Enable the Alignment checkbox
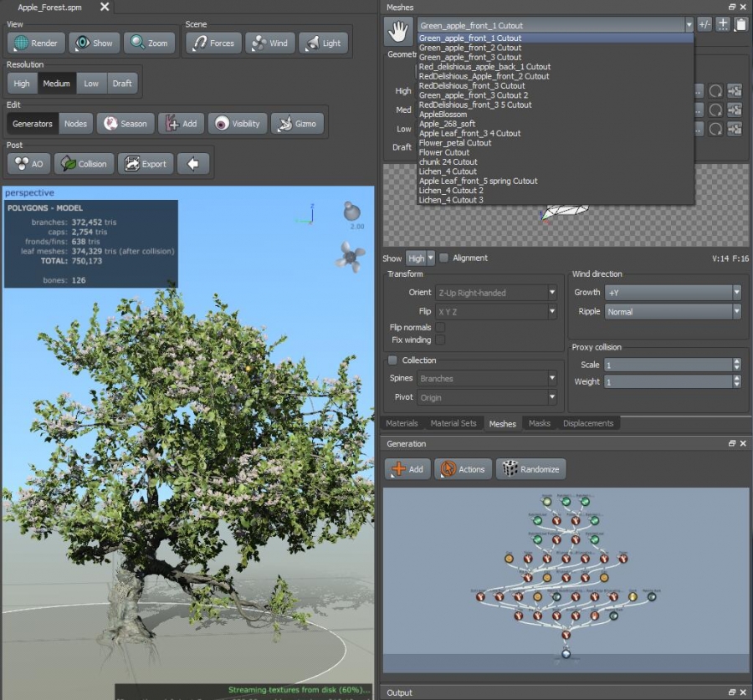 [x=444, y=258]
